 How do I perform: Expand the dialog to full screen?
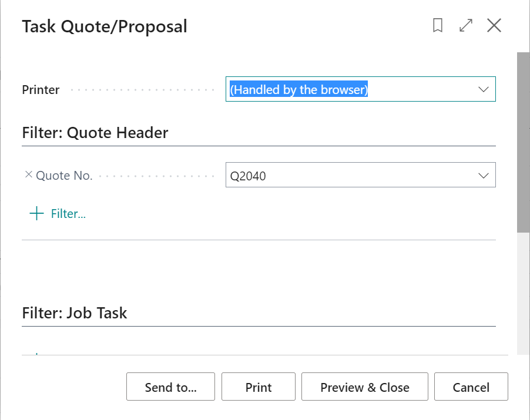pos(466,26)
